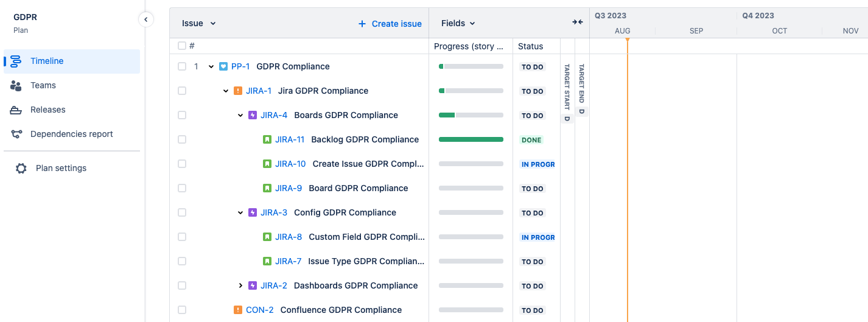Open the JIRA-10 issue link
The image size is (868, 322).
pyautogui.click(x=290, y=164)
